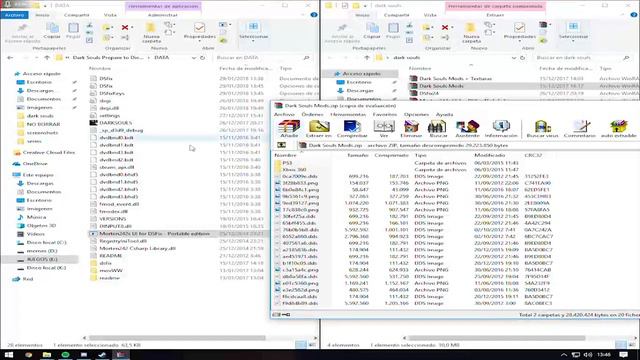Open the Comentario tool in WinRAR
Screen dimensions: 640x360
coord(580,129)
